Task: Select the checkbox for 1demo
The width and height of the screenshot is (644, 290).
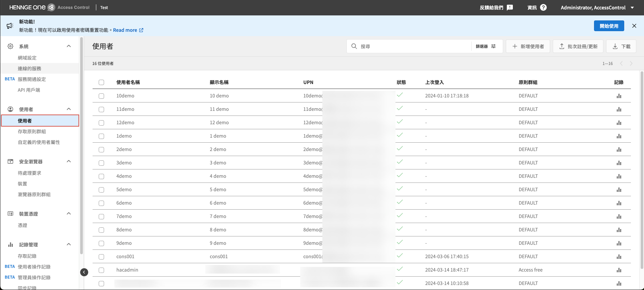Action: (101, 136)
